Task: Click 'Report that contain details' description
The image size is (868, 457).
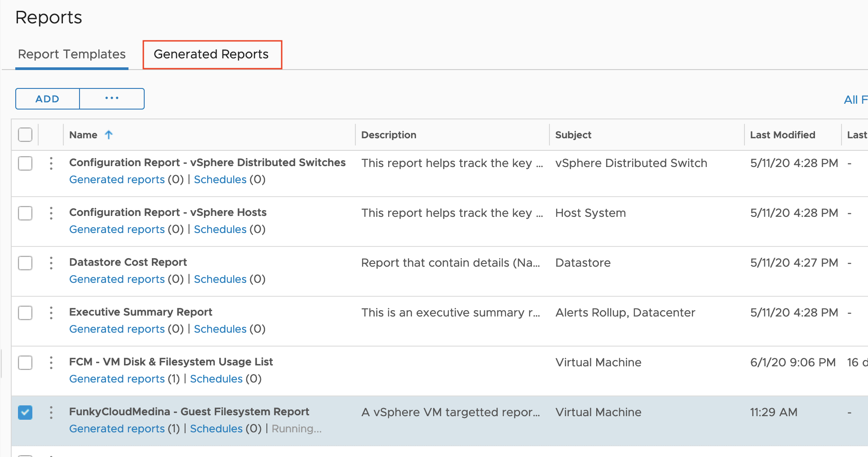Action: [x=451, y=263]
